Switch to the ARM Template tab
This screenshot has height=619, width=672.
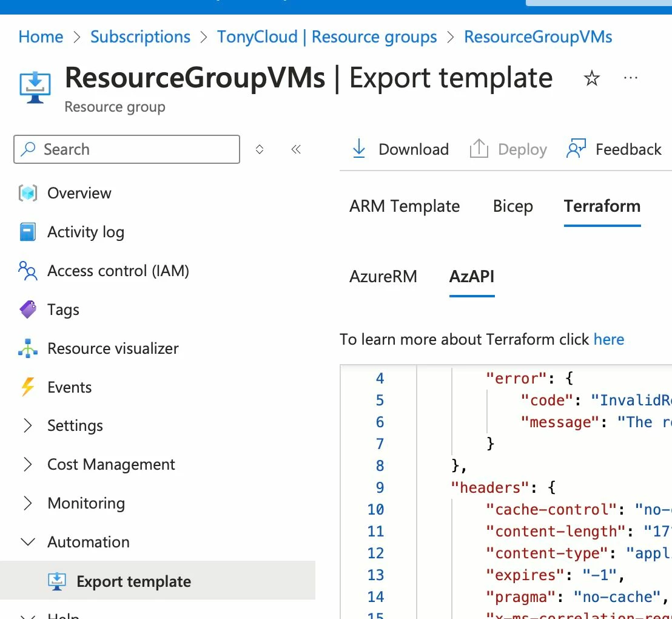(x=404, y=206)
